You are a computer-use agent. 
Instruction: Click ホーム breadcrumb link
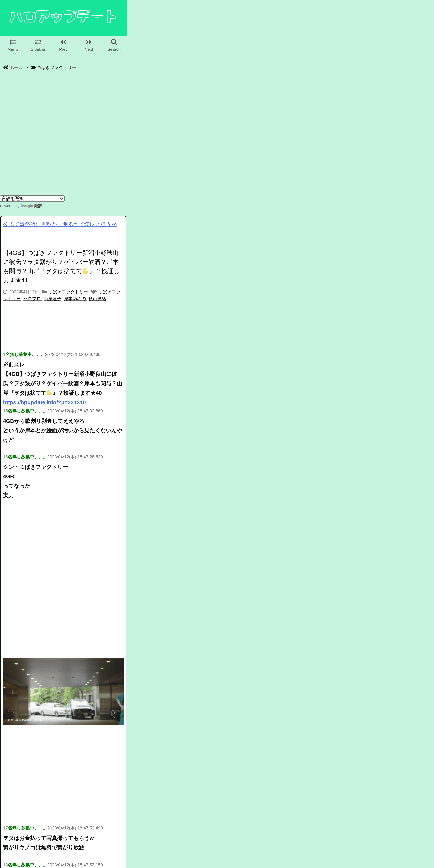click(x=16, y=67)
